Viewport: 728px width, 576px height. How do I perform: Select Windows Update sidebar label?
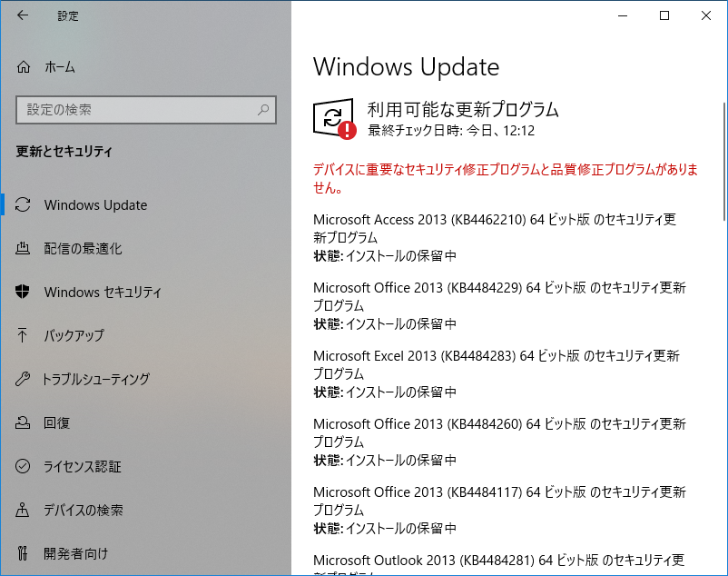[x=95, y=204]
